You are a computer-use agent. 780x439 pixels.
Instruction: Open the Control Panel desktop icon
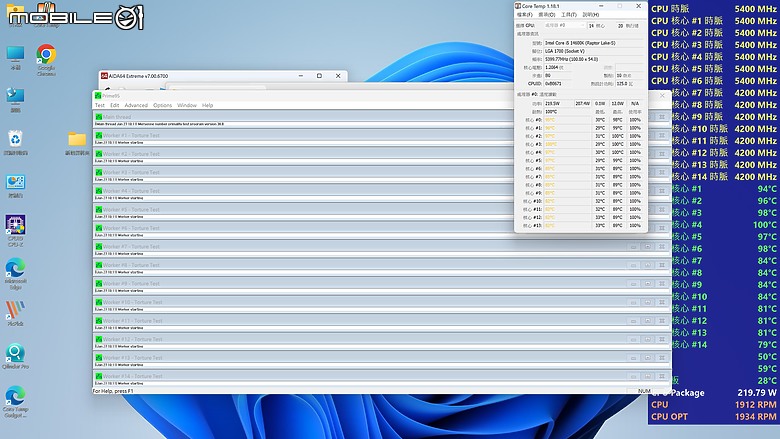pyautogui.click(x=15, y=186)
